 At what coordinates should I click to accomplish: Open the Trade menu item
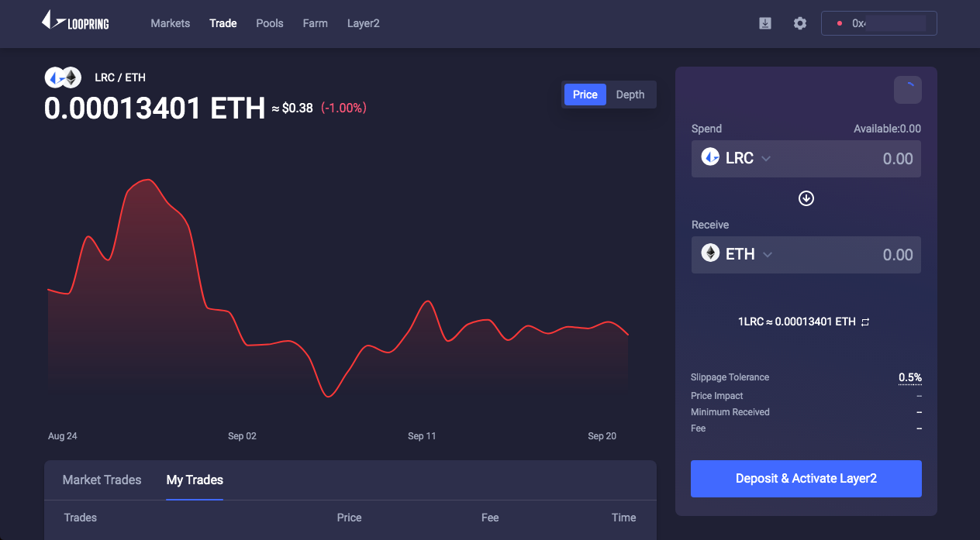(x=223, y=23)
